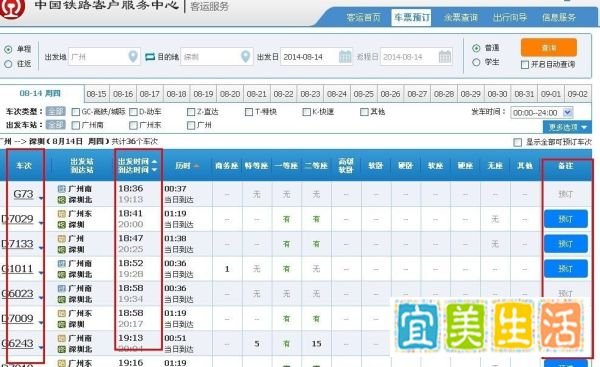Click 预订 button for train D7029
This screenshot has height=367, width=600.
click(566, 219)
